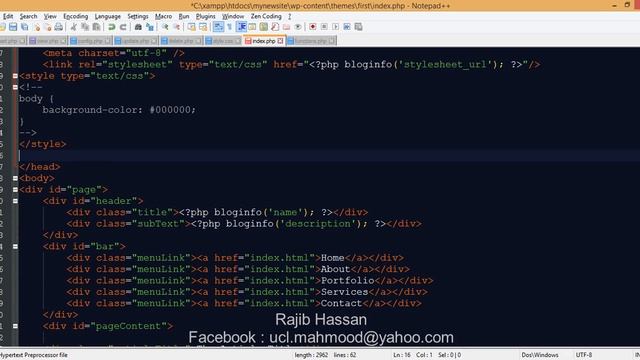Open the Zen Coding menu

point(266,16)
